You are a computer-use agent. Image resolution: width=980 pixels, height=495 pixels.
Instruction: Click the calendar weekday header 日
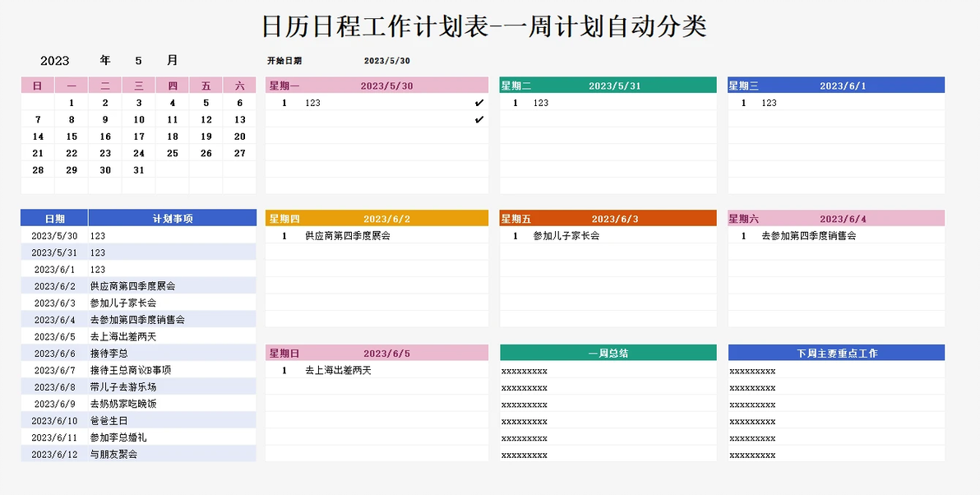(x=38, y=86)
